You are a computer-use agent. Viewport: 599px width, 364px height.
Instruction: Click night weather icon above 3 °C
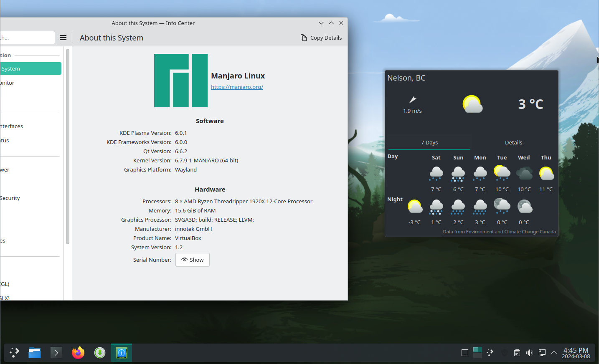pyautogui.click(x=480, y=207)
